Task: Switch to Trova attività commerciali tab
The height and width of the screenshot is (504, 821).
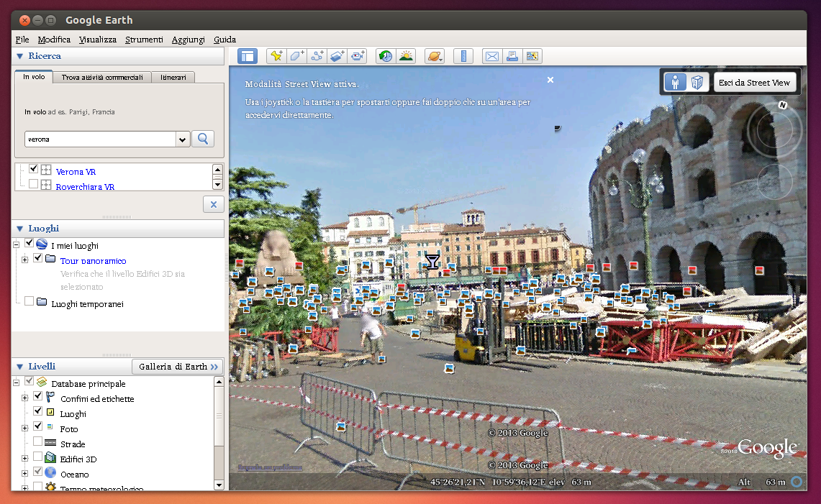Action: point(102,78)
